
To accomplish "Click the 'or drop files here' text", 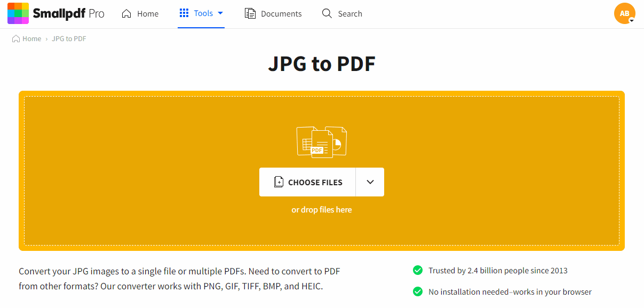I will [322, 210].
